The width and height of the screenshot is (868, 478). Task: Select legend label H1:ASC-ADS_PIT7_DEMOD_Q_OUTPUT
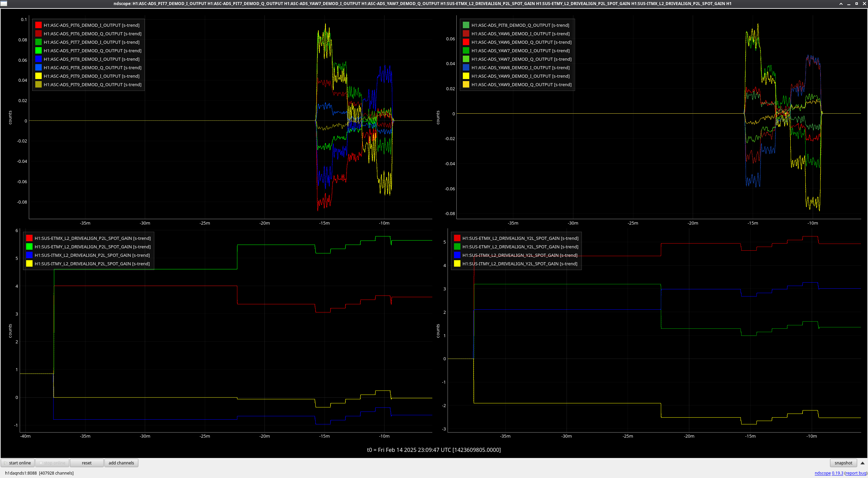93,51
